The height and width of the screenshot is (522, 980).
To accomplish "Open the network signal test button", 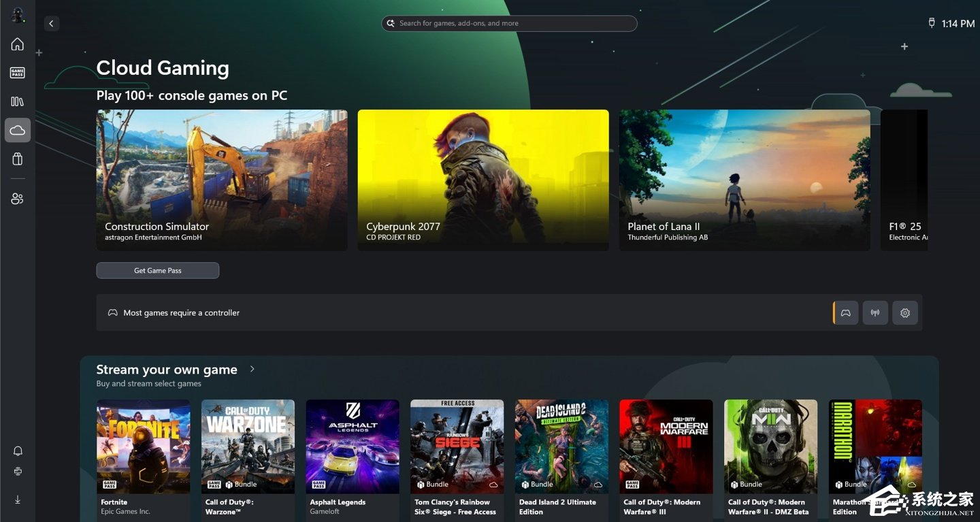I will point(875,313).
